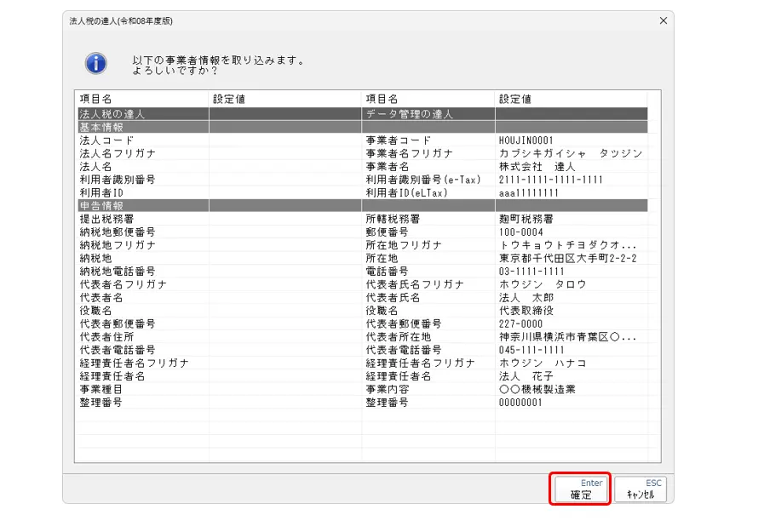Click the value 東京都千代田区大手町2-2-2

[567, 259]
